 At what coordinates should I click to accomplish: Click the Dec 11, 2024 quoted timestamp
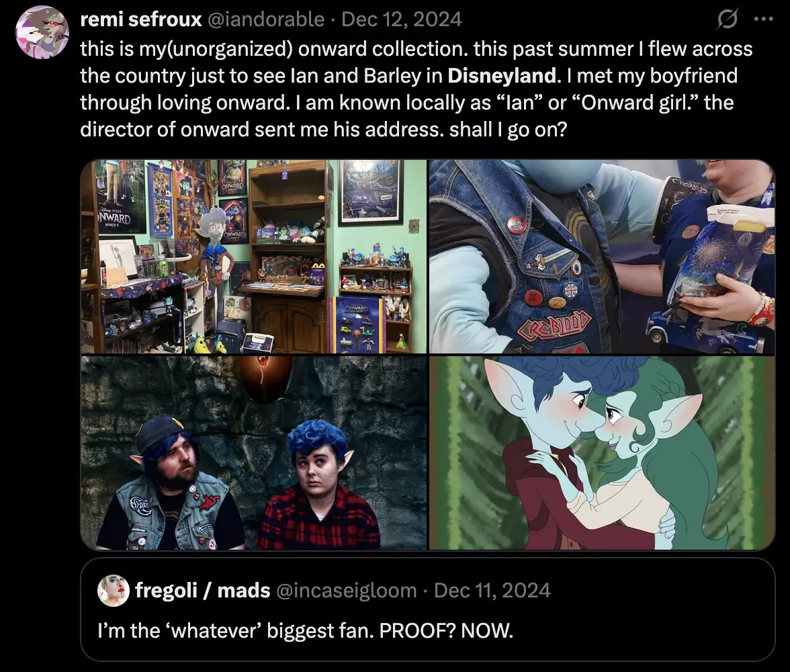point(492,590)
